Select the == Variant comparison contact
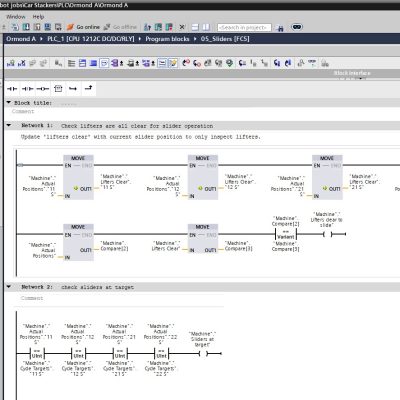The image size is (400, 400). tap(286, 234)
